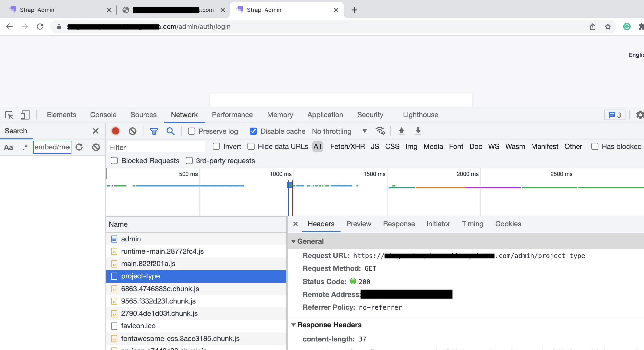Uncheck the Disable cache checkbox

pos(253,131)
